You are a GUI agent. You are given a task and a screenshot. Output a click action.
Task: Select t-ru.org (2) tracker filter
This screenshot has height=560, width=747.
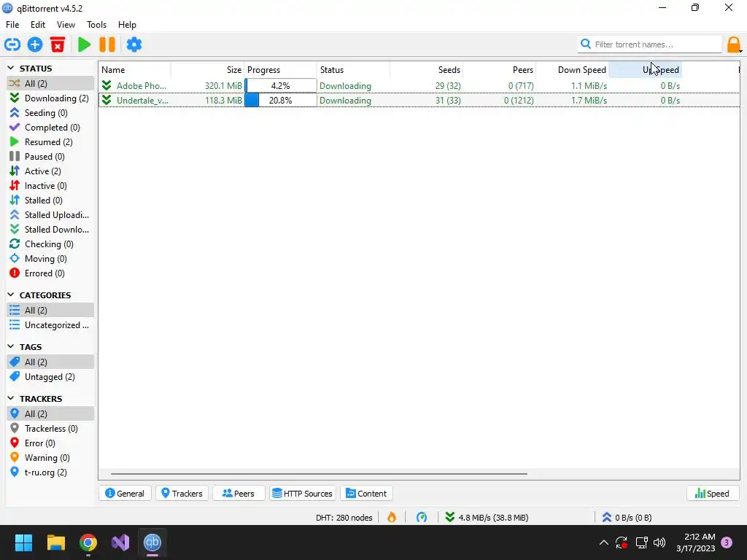coord(50,472)
